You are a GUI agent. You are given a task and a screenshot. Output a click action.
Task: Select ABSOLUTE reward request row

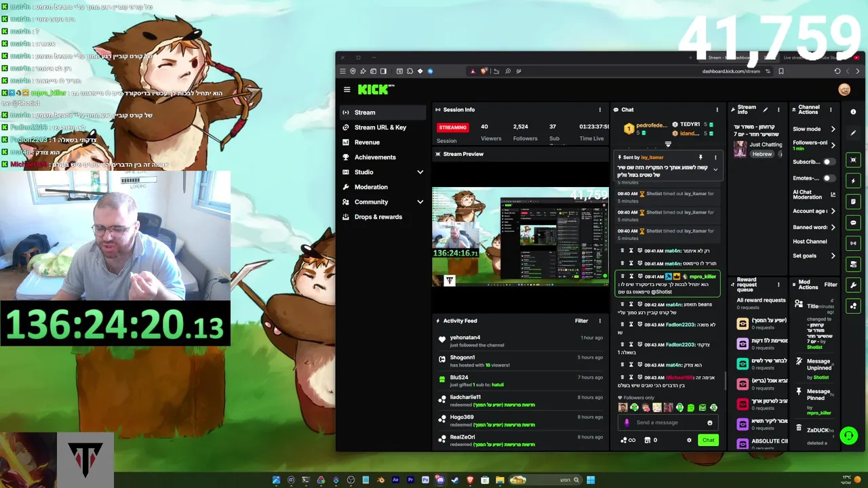coord(762,443)
